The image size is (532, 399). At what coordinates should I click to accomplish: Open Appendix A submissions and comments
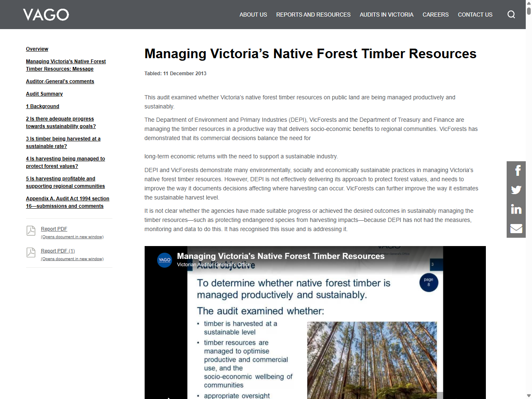[x=67, y=202]
